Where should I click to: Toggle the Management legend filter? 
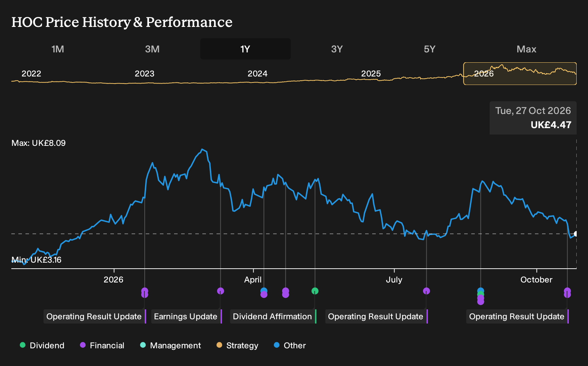pos(171,345)
